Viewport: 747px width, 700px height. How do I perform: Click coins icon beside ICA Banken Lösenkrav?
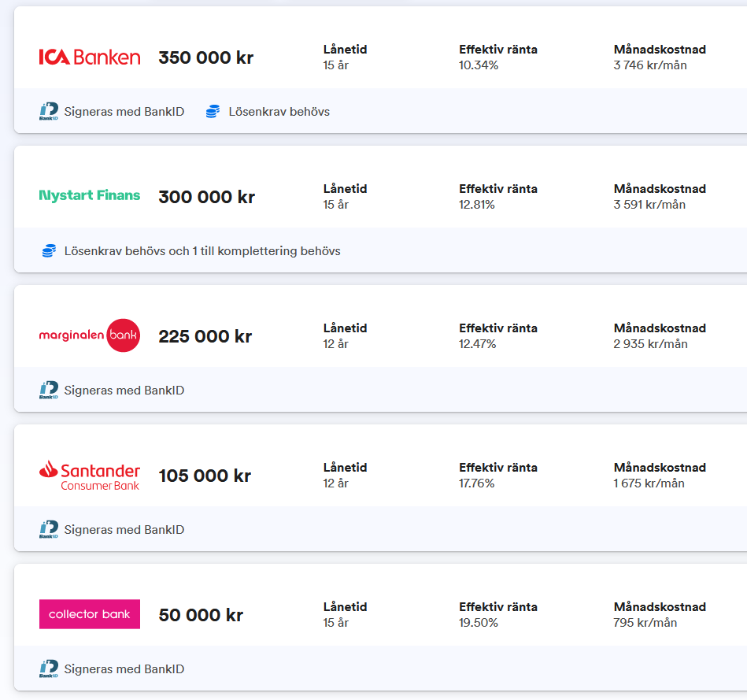point(213,112)
